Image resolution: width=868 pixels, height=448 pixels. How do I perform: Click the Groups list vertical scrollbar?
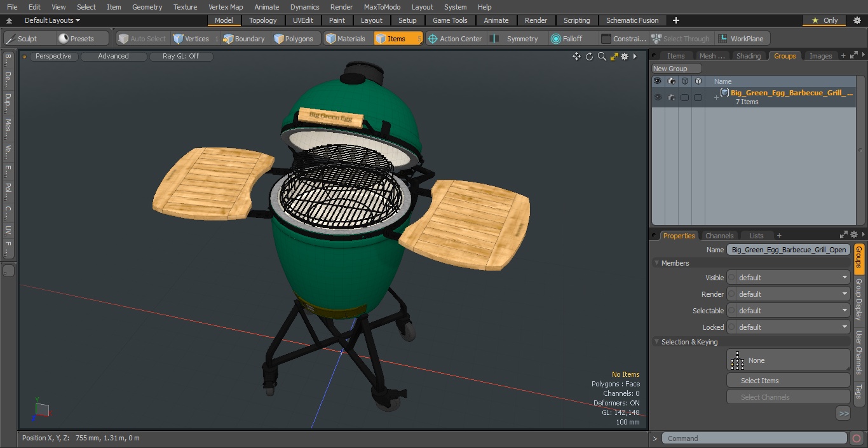(861, 151)
